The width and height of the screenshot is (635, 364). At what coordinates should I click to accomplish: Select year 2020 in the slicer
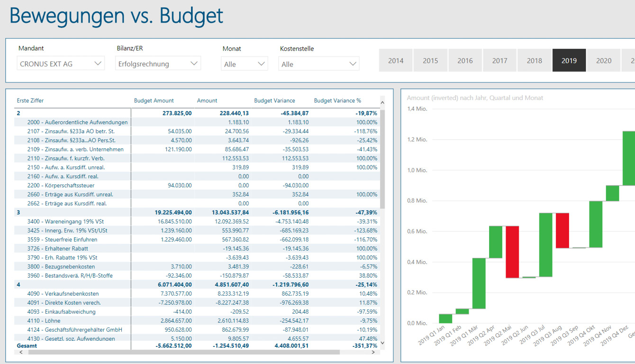(x=604, y=61)
